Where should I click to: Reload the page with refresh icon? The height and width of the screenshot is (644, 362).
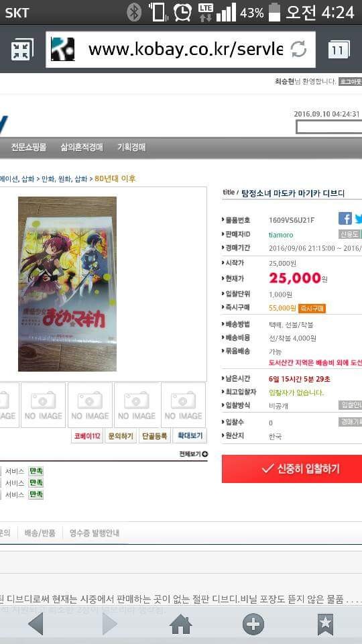[298, 50]
